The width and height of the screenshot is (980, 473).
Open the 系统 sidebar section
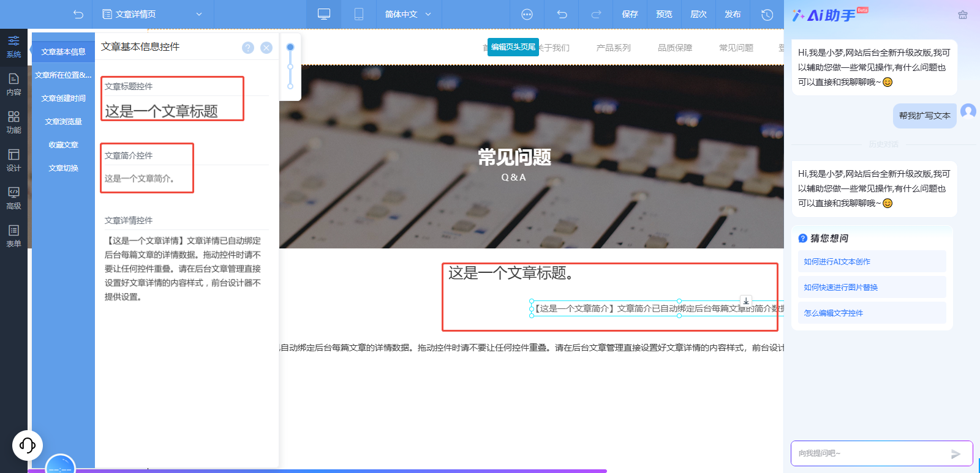pos(13,47)
